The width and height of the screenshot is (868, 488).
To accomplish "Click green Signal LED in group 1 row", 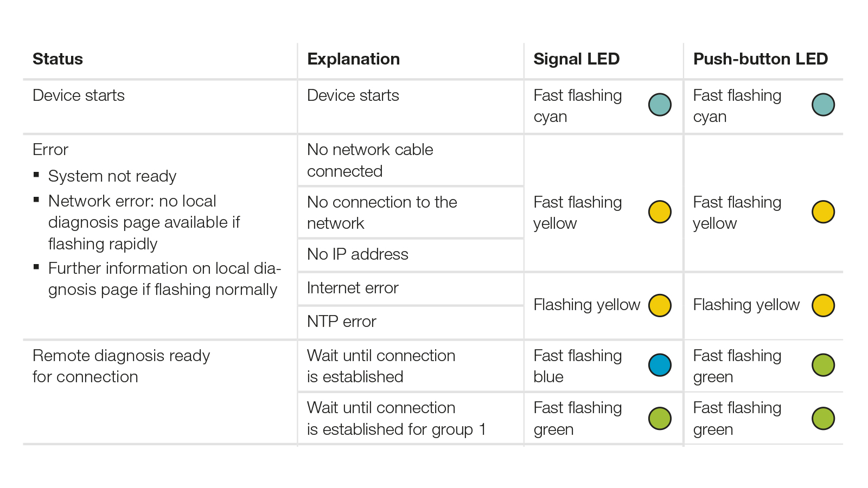I will [660, 418].
